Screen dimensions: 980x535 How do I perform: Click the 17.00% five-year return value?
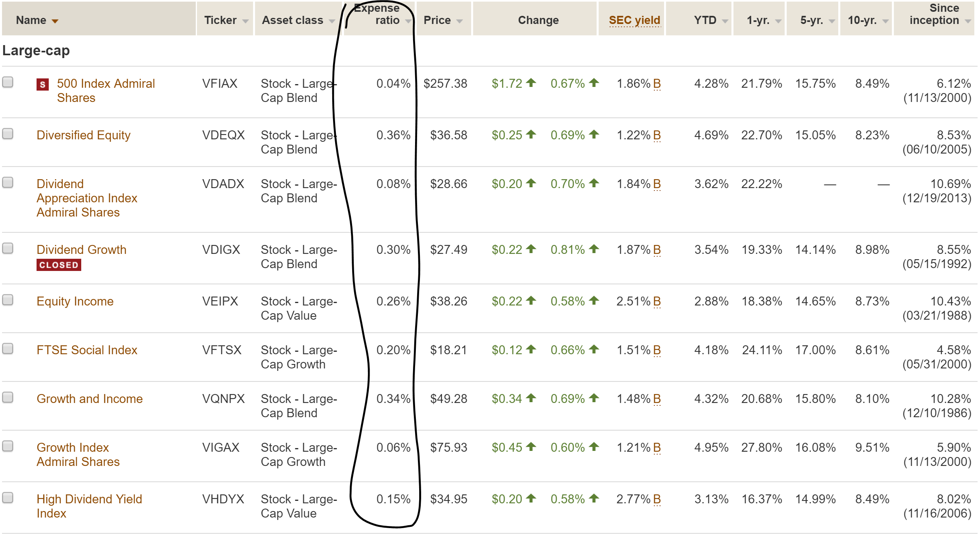click(815, 350)
